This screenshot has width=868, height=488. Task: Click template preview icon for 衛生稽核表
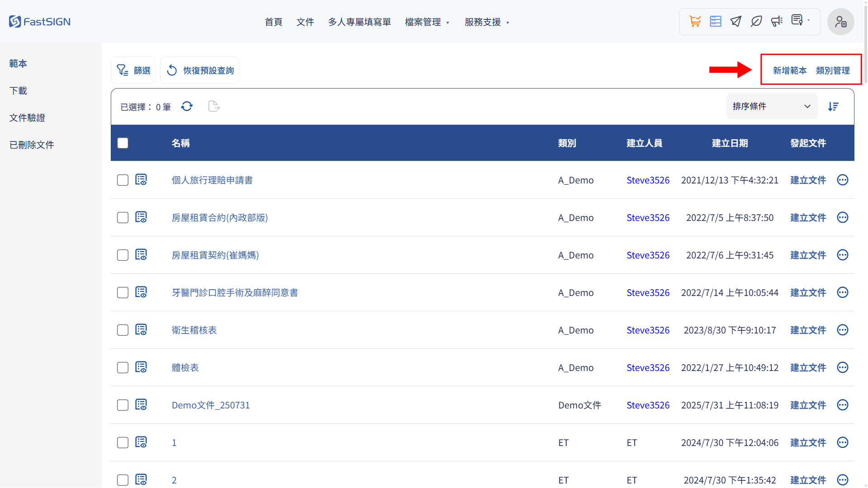[x=141, y=330]
